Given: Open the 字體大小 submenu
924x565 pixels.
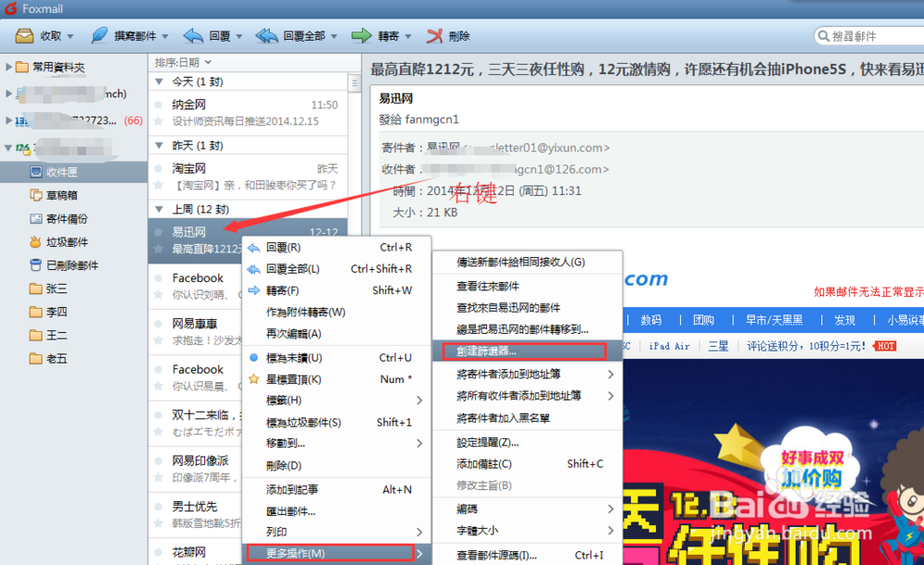Looking at the screenshot, I should click(x=528, y=530).
